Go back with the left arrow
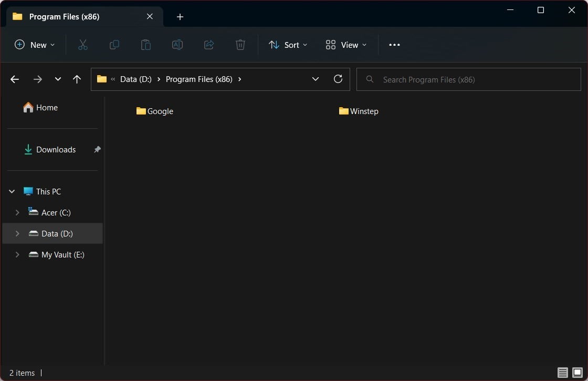 pos(15,79)
